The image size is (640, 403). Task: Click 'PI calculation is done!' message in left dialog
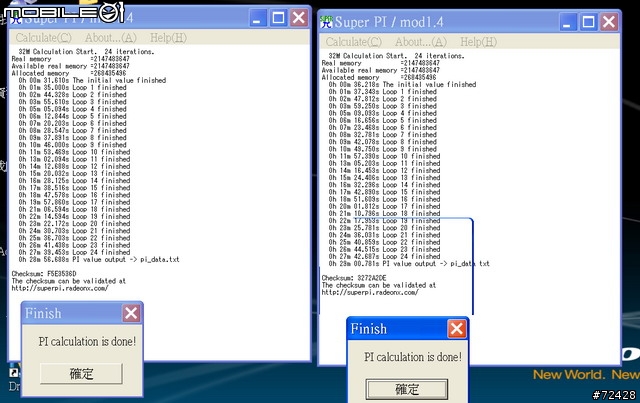pyautogui.click(x=87, y=341)
